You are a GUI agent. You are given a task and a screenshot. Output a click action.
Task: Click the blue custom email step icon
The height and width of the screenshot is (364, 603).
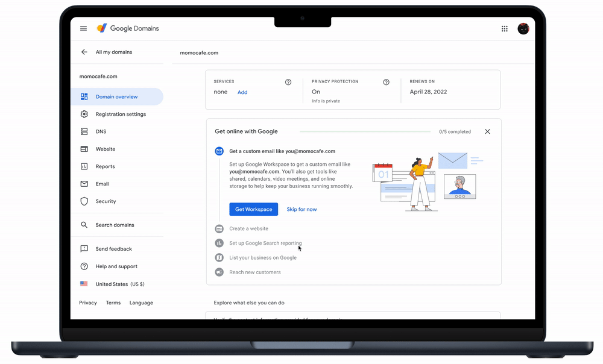[219, 151]
